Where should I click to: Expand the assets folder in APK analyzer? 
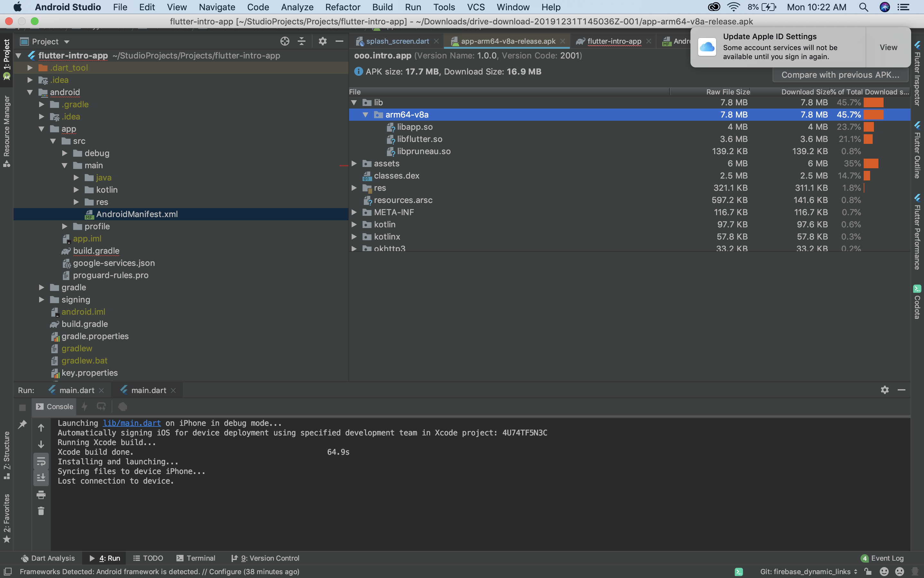pyautogui.click(x=354, y=163)
